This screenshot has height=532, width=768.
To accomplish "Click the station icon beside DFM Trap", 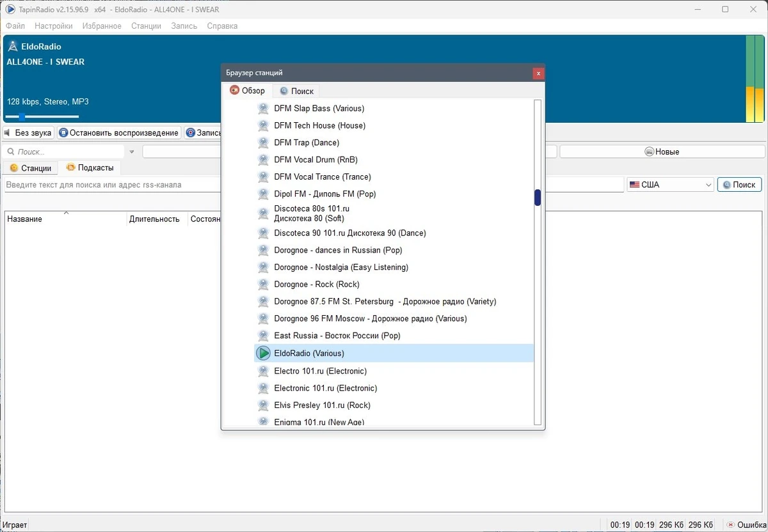I will pyautogui.click(x=263, y=143).
